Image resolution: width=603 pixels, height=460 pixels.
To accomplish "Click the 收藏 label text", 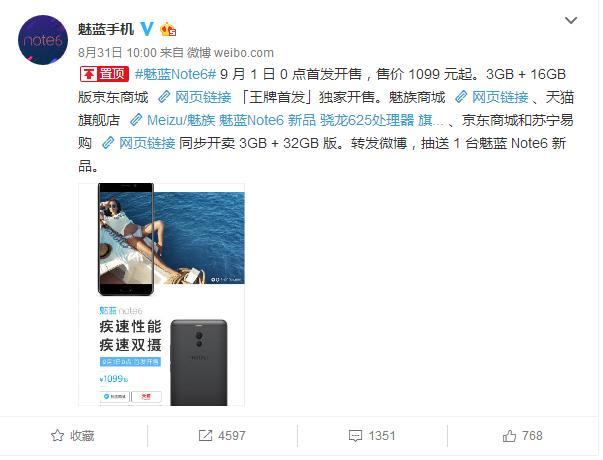I will coord(82,436).
